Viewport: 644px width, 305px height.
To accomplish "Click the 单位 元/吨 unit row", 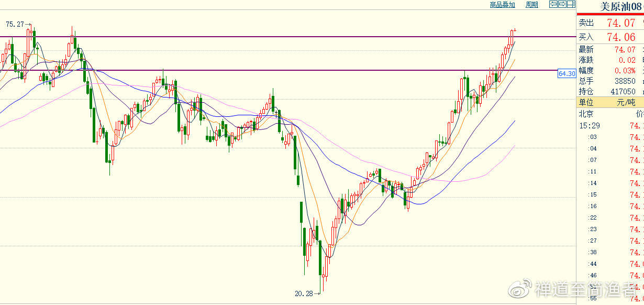I will point(610,103).
